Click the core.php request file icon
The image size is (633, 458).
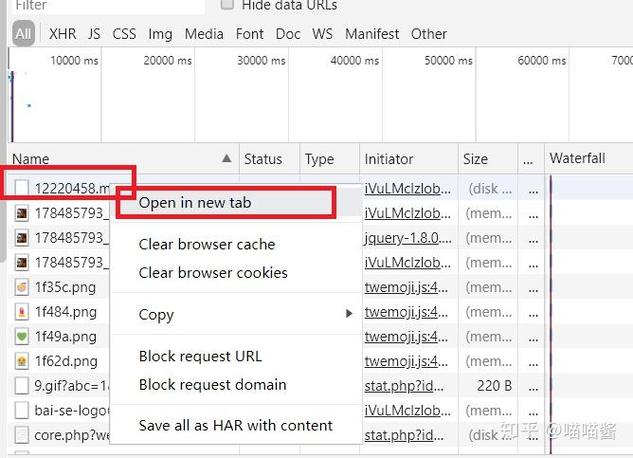click(x=21, y=435)
